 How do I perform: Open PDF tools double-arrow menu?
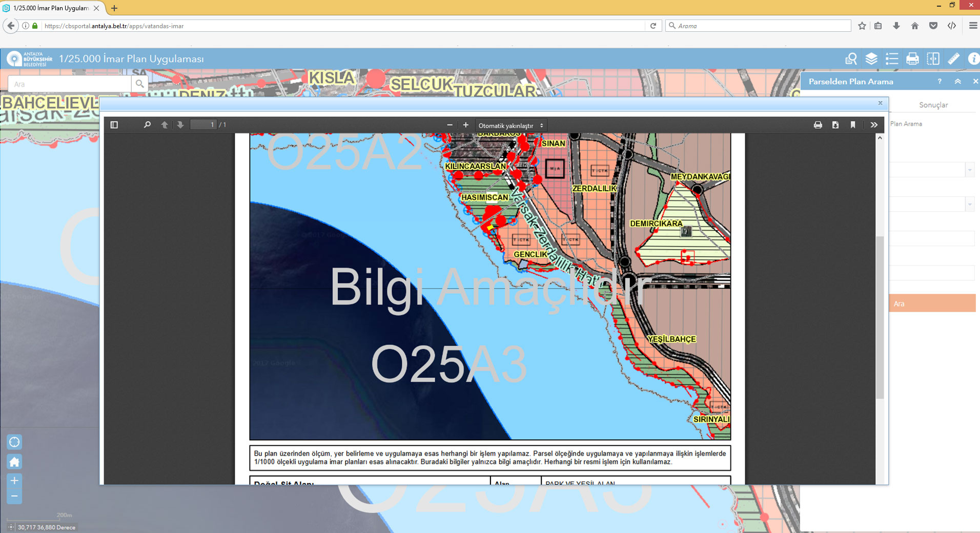tap(874, 125)
